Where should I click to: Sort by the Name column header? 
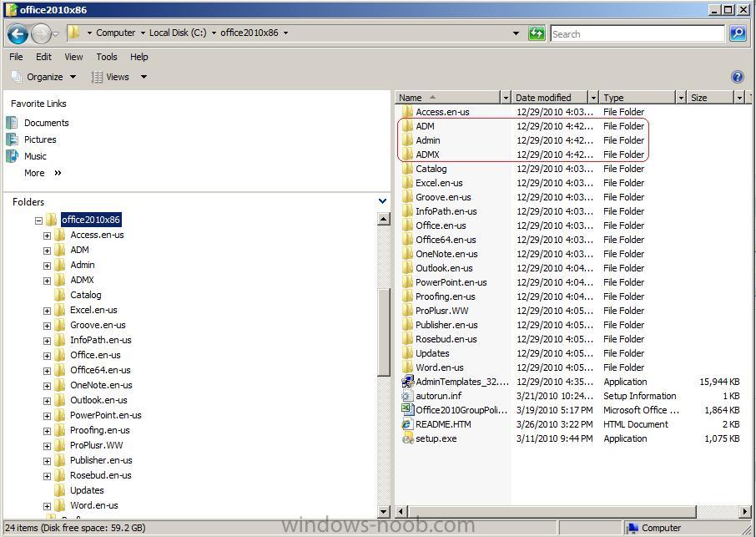point(448,98)
